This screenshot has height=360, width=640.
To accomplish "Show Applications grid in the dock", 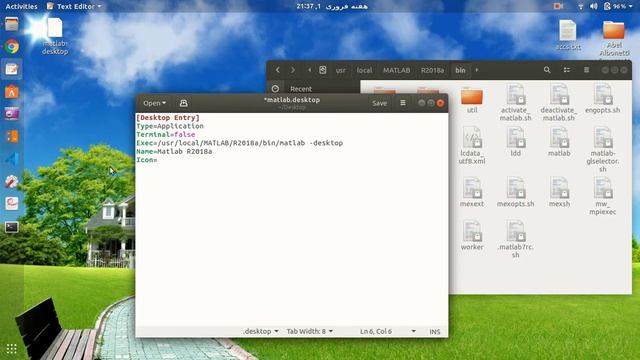I will [x=11, y=348].
